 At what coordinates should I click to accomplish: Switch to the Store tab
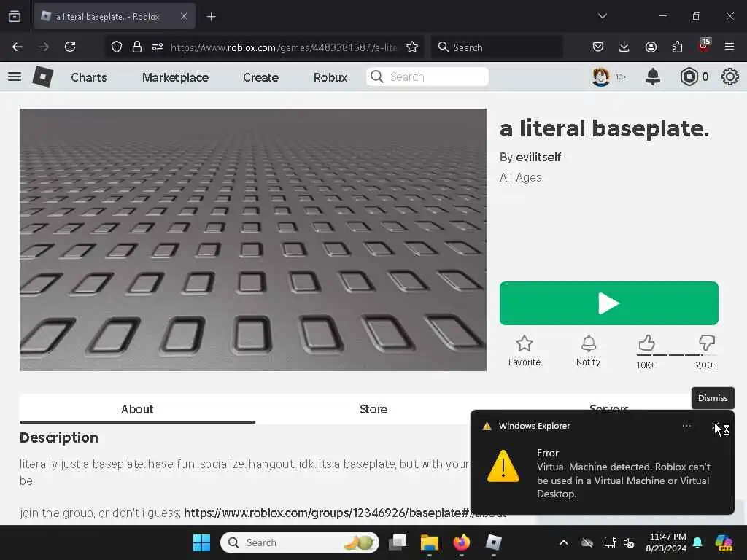pos(373,409)
